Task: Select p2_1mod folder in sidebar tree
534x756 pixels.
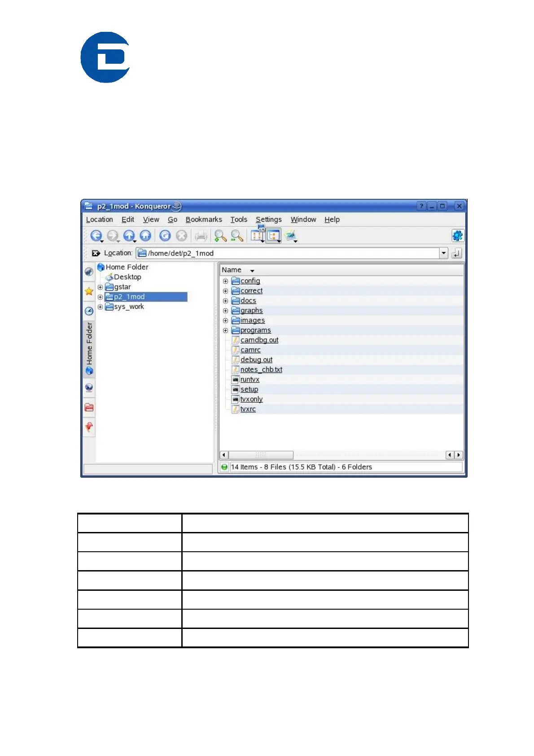Action: click(x=146, y=297)
